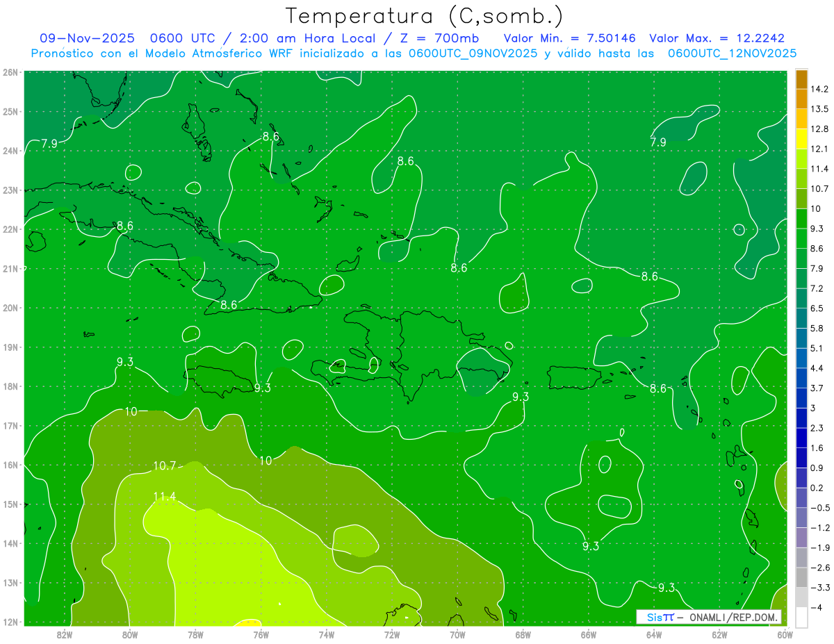
Task: Pick the orange swatch above 14.2 in colorbar
Action: [801, 79]
